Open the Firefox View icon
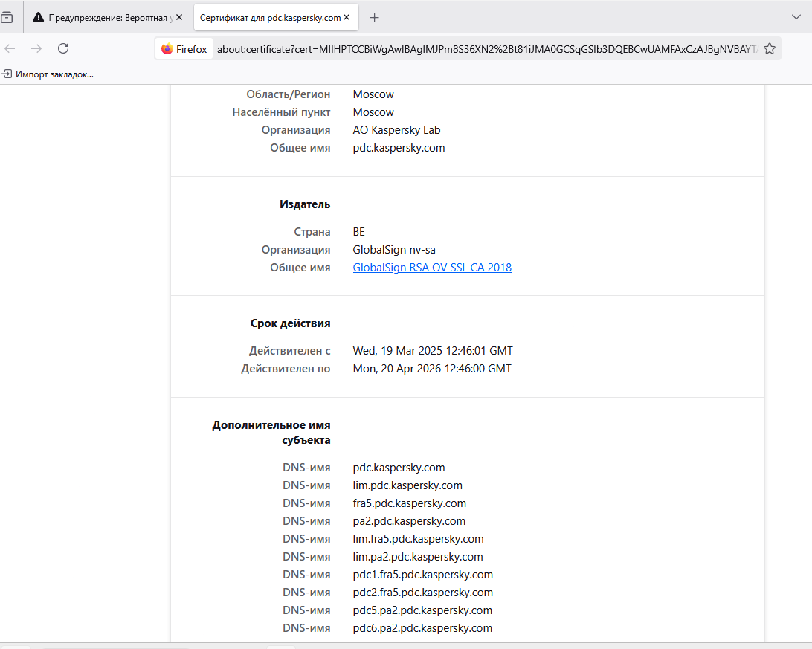The height and width of the screenshot is (649, 812). (7, 18)
